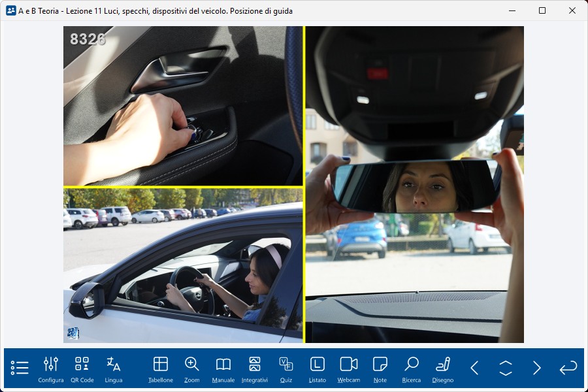Click the small logo on the slide image
This screenshot has height=392, width=588.
[73, 333]
